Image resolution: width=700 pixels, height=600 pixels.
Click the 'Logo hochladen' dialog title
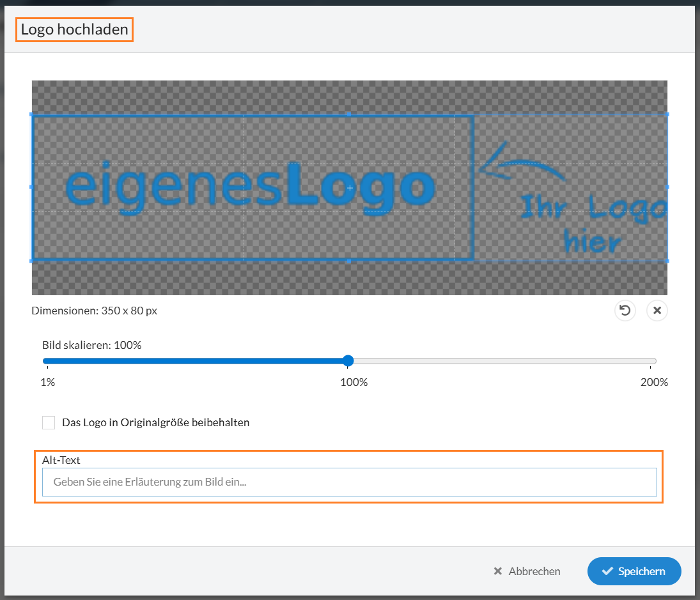point(74,29)
